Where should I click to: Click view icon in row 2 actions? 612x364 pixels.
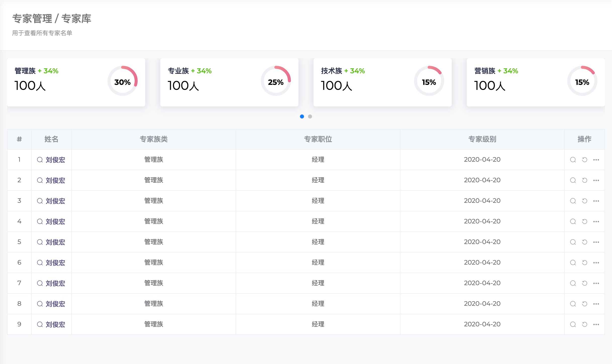tap(573, 180)
